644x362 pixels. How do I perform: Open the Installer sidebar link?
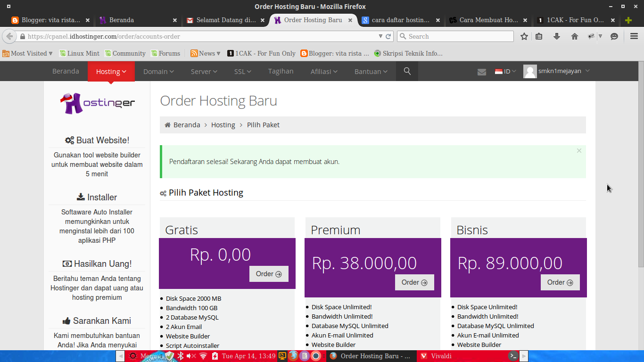pyautogui.click(x=97, y=197)
